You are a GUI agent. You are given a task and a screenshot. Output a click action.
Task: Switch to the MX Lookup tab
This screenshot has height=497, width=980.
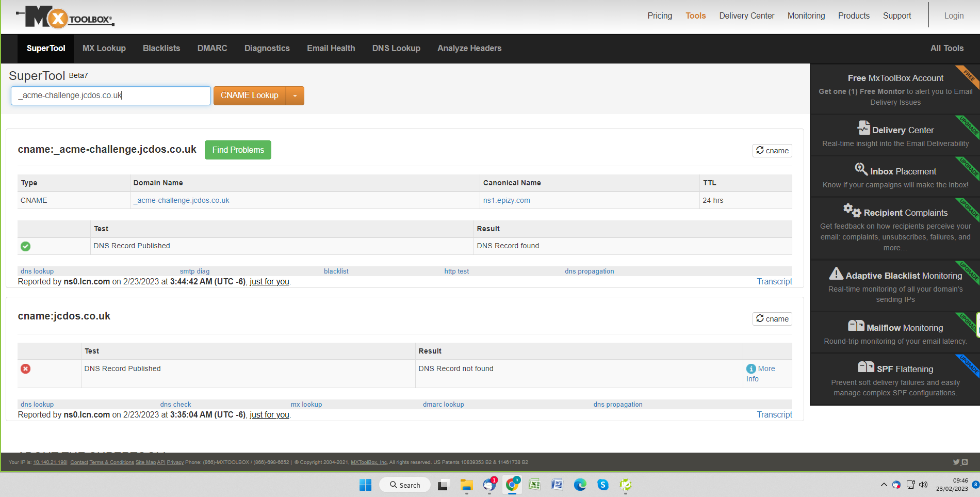click(104, 49)
